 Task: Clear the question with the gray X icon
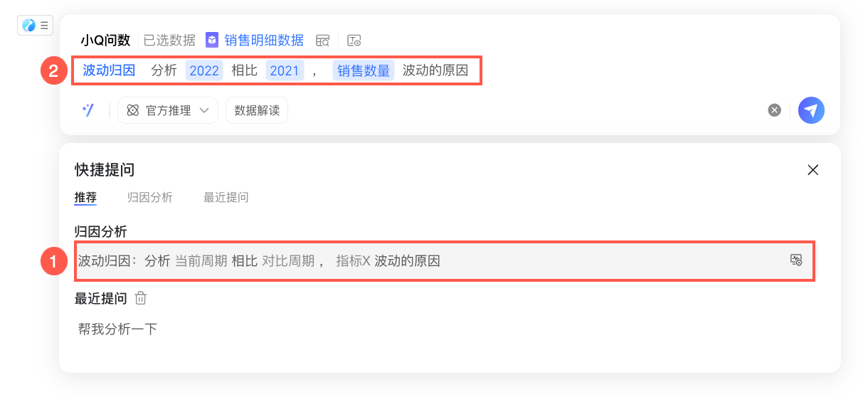(x=775, y=110)
